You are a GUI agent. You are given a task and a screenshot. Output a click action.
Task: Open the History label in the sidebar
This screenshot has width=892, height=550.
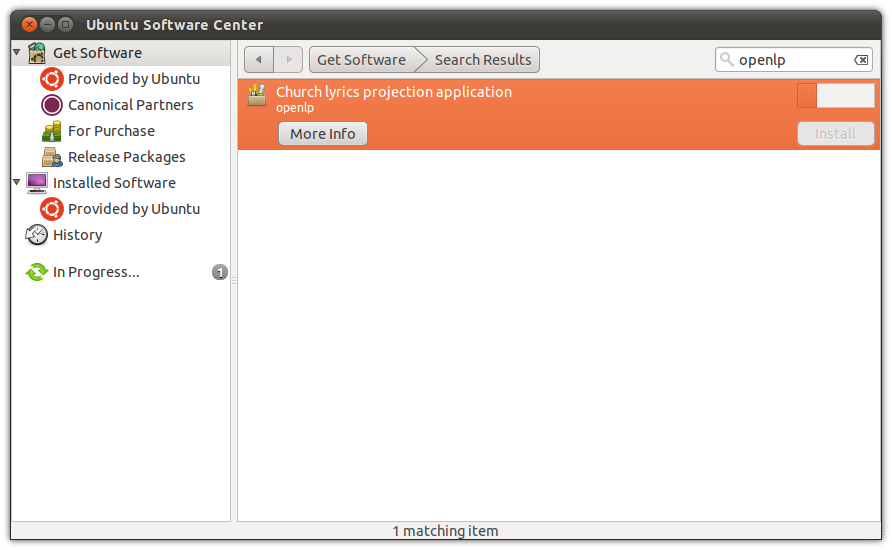point(77,235)
